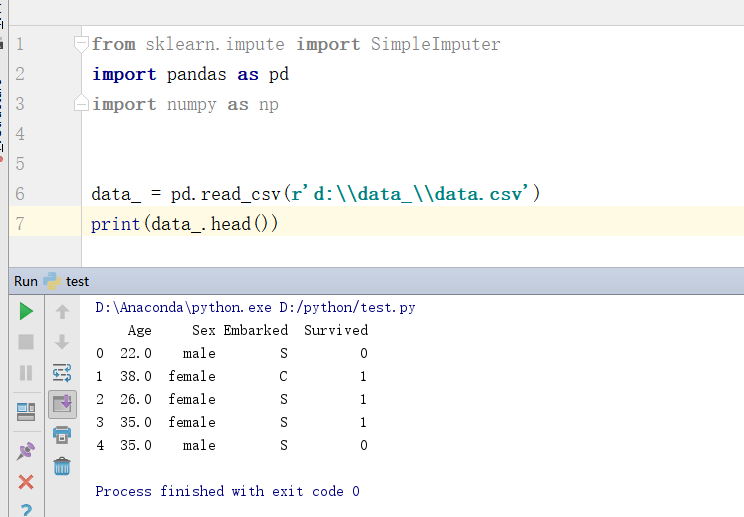The width and height of the screenshot is (744, 517).
Task: Click the green Run/Rerun play button
Action: pyautogui.click(x=26, y=312)
